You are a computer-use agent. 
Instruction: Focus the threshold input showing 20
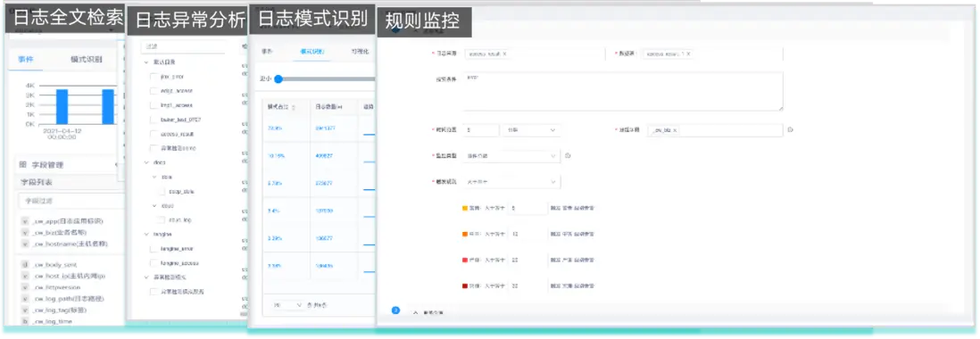coord(528,260)
